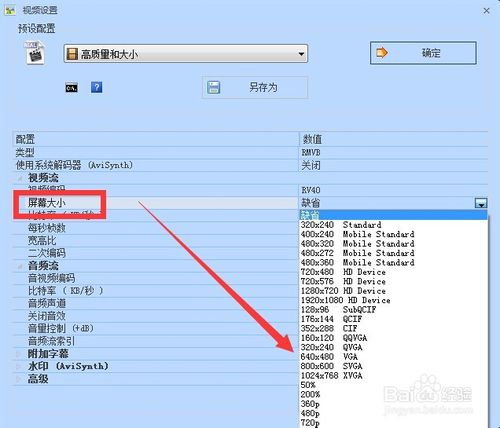Select 480x272 Mobile Standard option
This screenshot has width=500, height=428.
coord(393,253)
